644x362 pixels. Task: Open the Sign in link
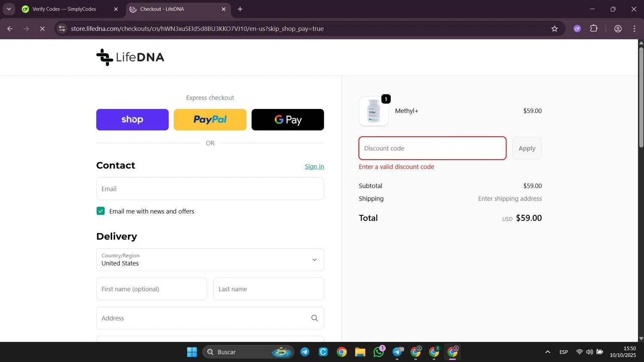(314, 166)
